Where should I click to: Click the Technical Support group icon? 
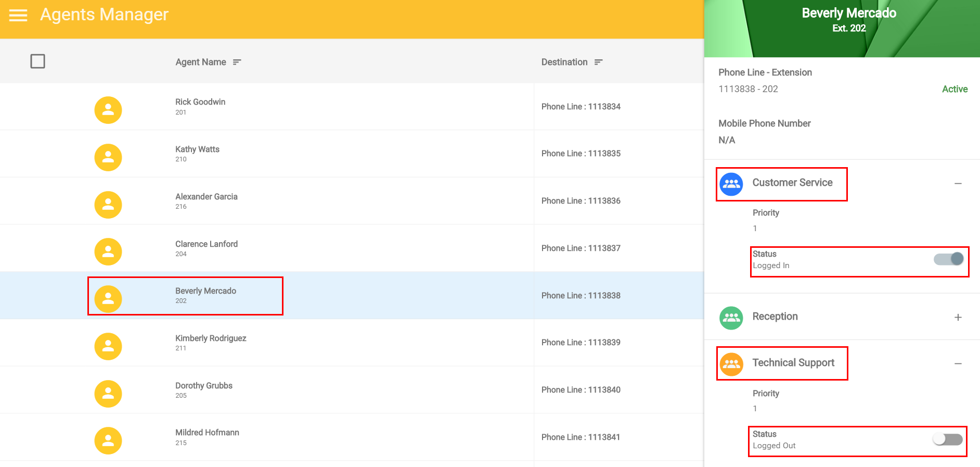pyautogui.click(x=731, y=364)
